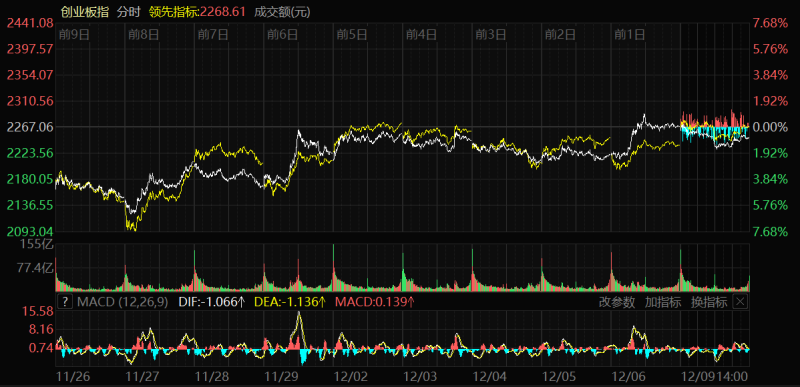Click the 2267.06 baseline price label

[30, 127]
